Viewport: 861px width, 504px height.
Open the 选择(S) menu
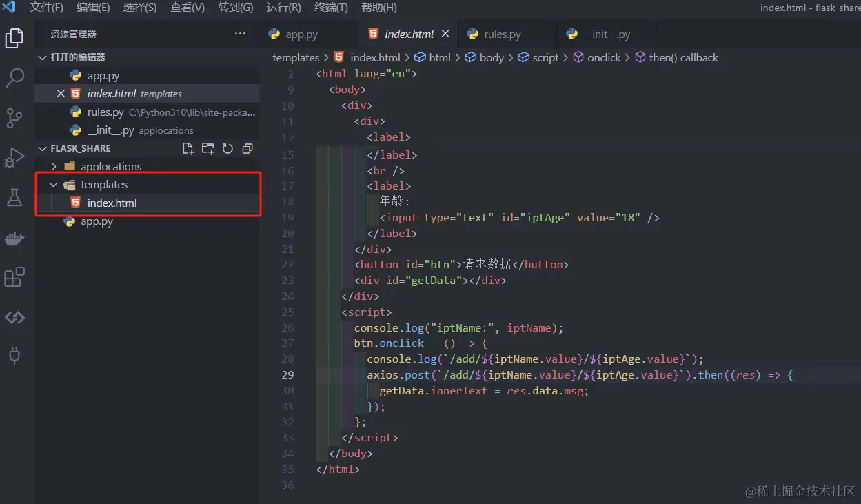[140, 8]
